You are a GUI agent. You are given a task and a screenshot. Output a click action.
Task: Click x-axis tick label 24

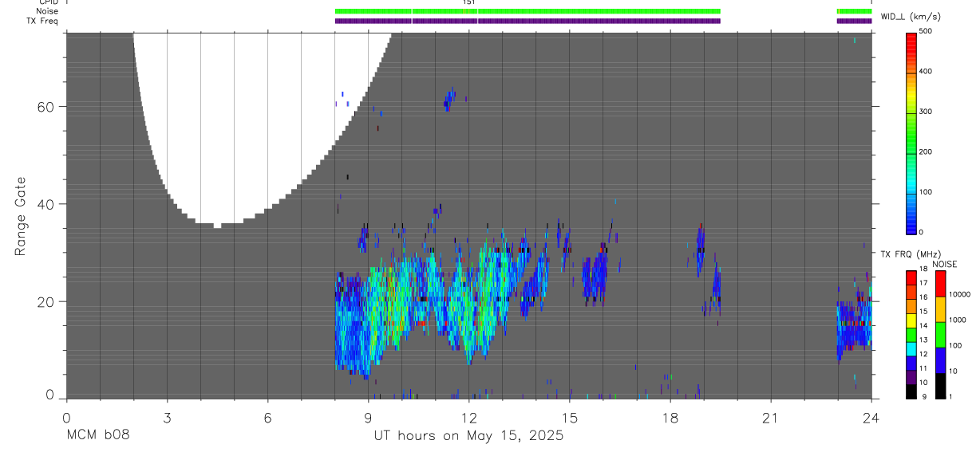click(871, 417)
